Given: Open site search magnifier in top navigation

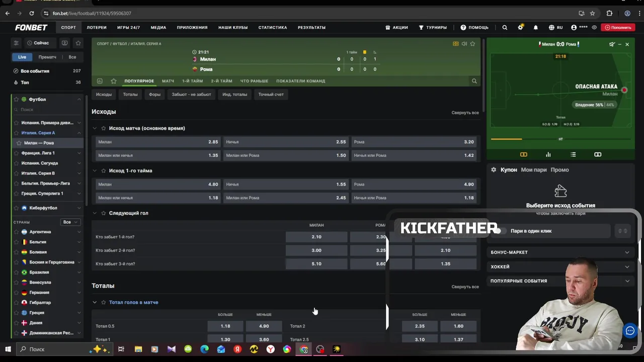Looking at the screenshot, I should pos(505,28).
